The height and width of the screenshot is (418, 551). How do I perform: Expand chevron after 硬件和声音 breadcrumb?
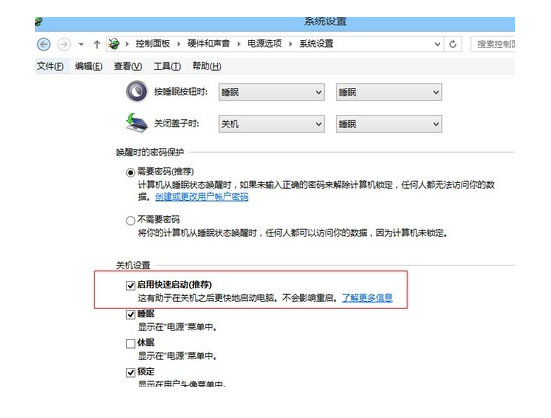239,44
